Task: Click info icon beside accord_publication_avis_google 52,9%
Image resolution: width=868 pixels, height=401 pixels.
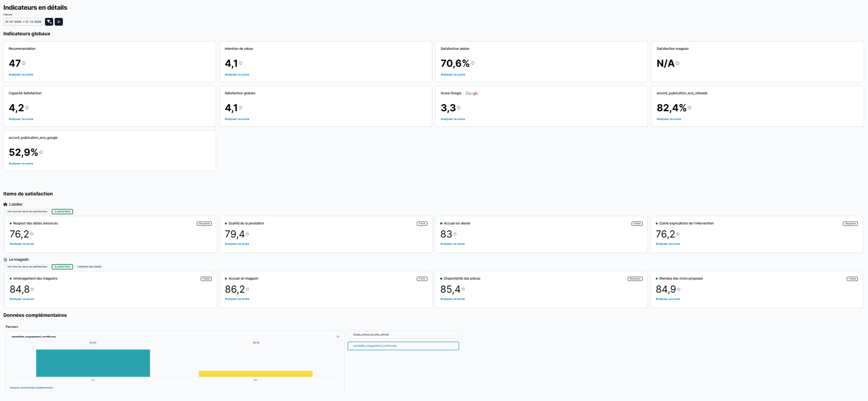Action: [x=41, y=152]
